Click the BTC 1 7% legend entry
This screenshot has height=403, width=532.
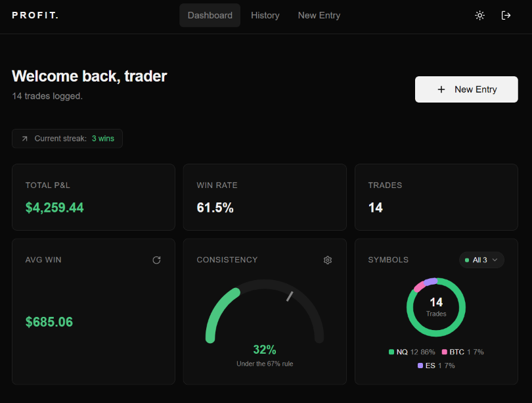pyautogui.click(x=463, y=352)
